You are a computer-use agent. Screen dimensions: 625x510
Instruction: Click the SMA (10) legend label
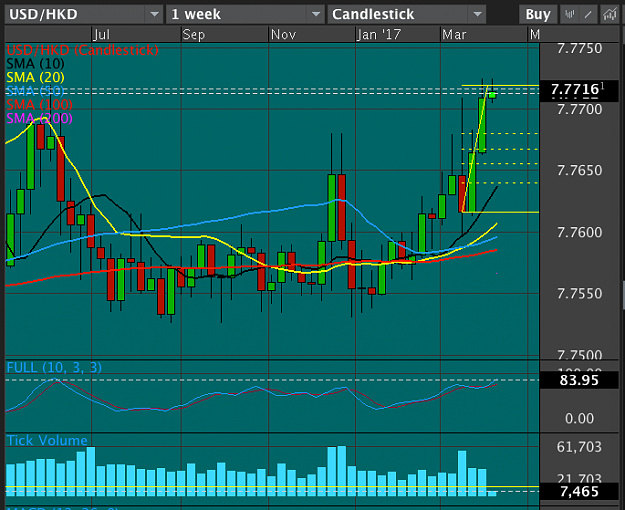click(35, 64)
